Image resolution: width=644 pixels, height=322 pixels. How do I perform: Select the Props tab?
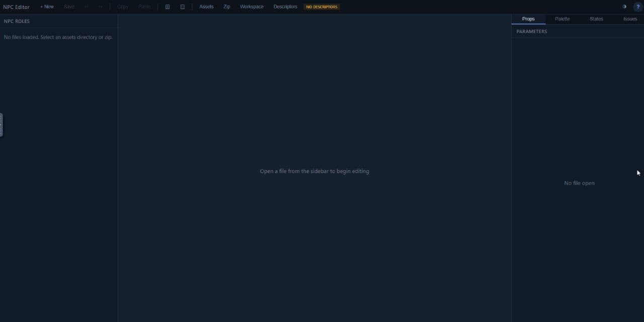528,19
